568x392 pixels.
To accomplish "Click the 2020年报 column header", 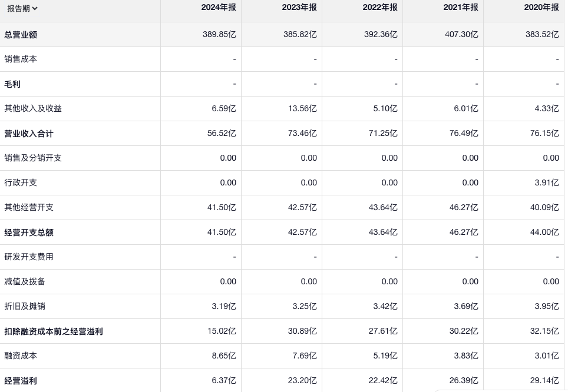I will (x=542, y=8).
